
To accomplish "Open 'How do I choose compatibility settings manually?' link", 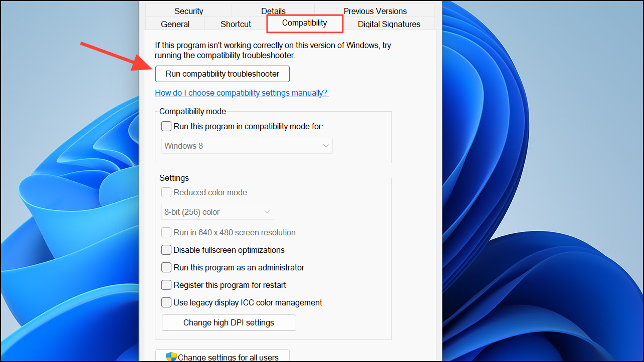I will pos(242,93).
